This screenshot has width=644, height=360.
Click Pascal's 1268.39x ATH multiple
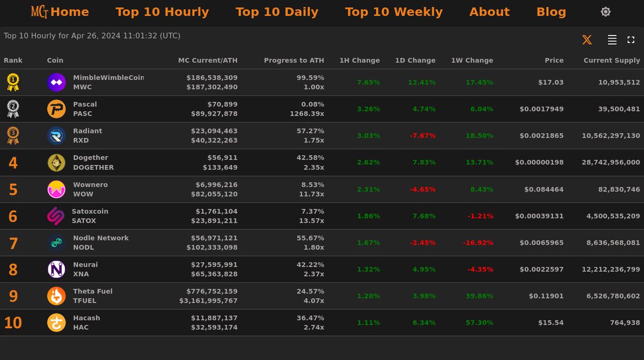coord(307,113)
